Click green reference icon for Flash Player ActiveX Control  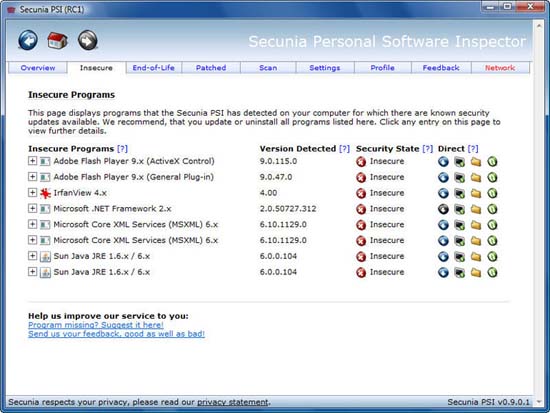(492, 161)
